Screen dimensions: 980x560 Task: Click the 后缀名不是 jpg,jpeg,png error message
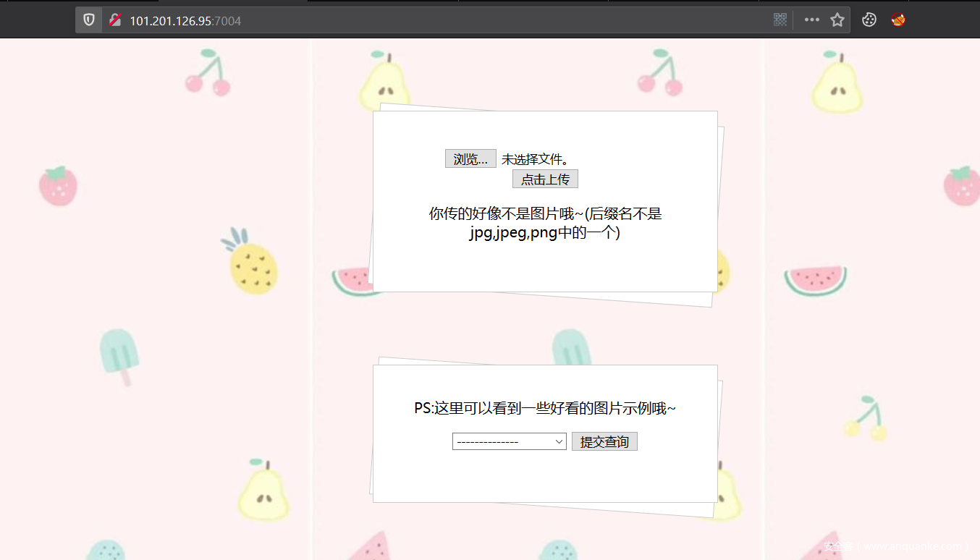pos(545,224)
